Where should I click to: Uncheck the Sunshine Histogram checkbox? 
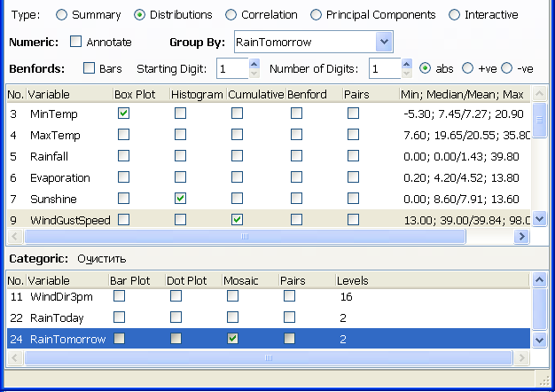pos(181,199)
